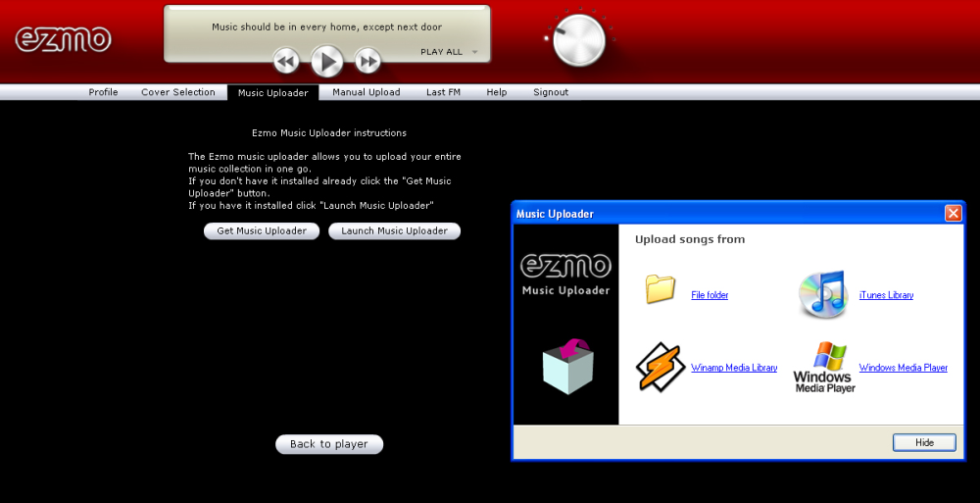Screen dimensions: 980x503
Task: Close the Music Uploader dialog
Action: pos(954,214)
